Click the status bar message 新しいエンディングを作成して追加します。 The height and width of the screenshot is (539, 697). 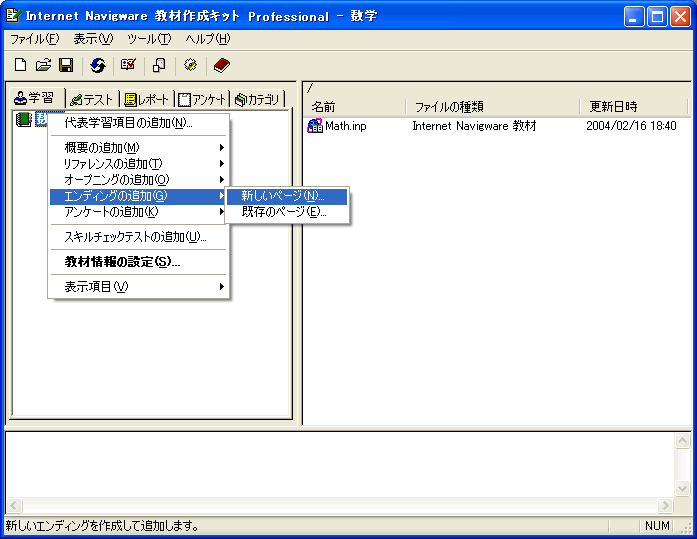pos(102,526)
